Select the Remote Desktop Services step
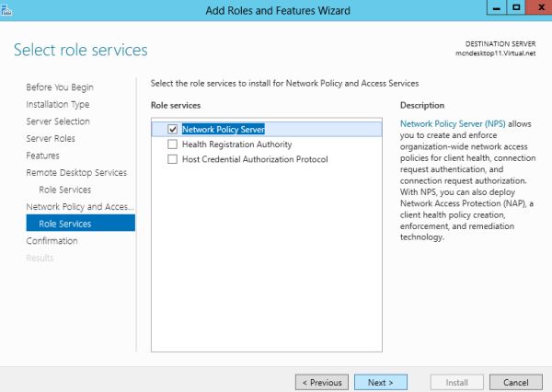This screenshot has height=392, width=552. tap(76, 173)
